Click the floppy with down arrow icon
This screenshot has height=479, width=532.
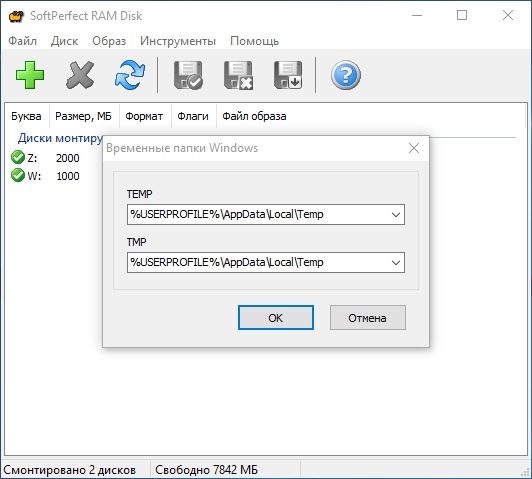[x=288, y=75]
